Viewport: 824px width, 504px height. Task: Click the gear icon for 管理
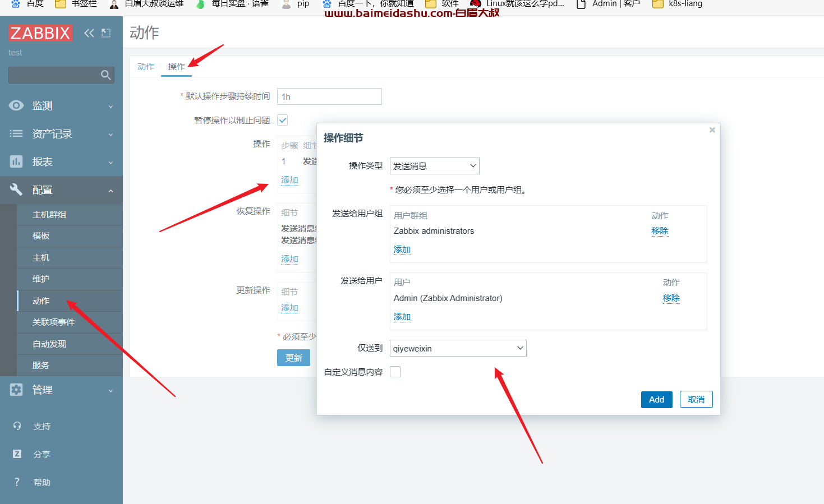pyautogui.click(x=16, y=390)
